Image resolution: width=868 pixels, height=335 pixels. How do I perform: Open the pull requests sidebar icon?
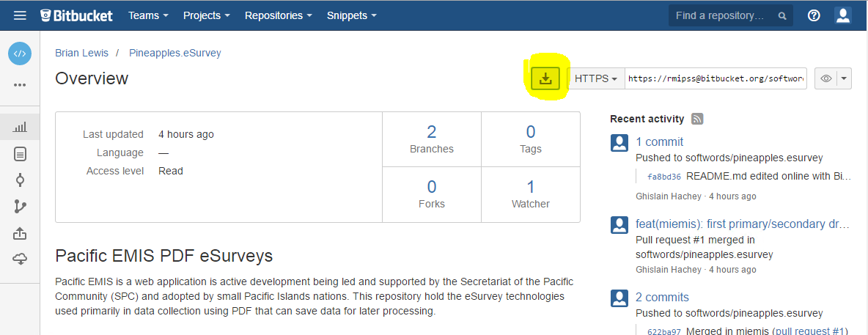20,233
